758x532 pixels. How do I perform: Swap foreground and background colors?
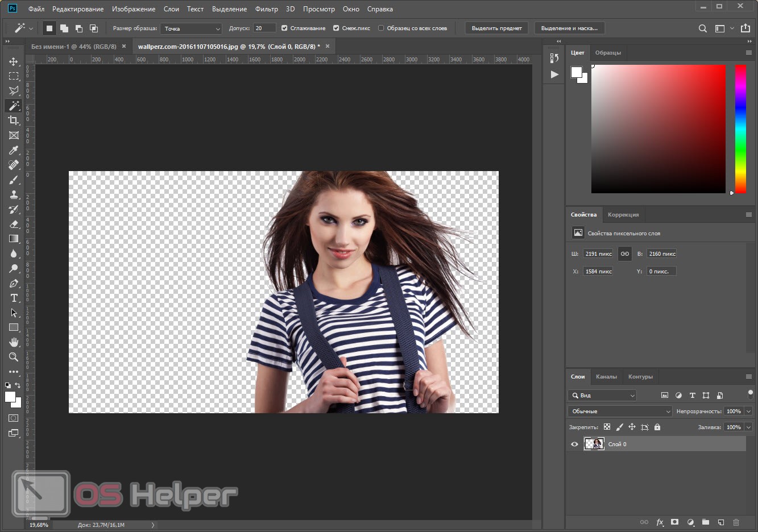[18, 385]
